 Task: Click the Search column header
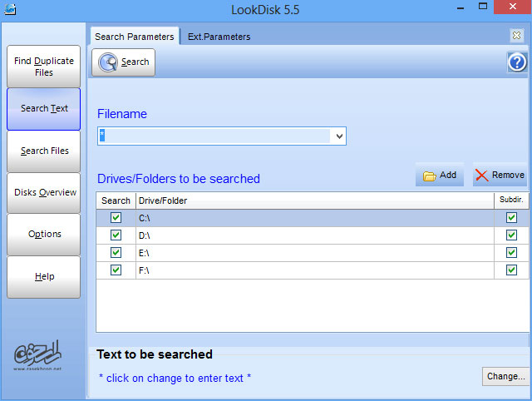tap(116, 200)
